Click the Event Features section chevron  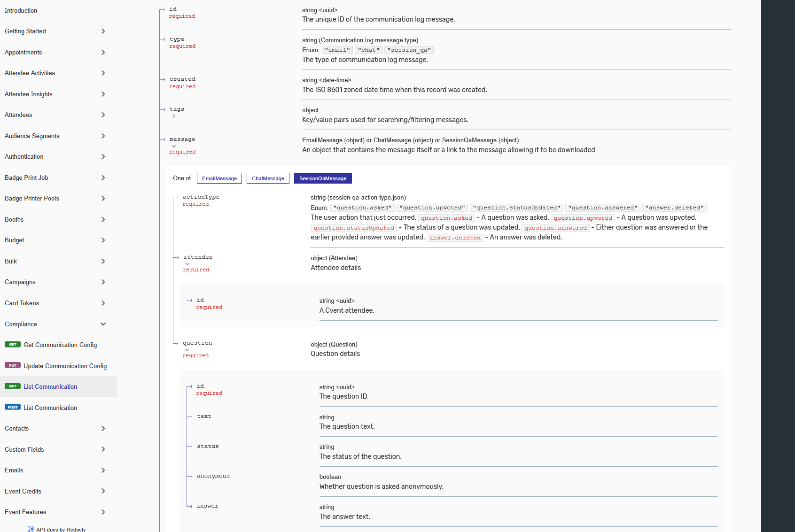click(103, 512)
